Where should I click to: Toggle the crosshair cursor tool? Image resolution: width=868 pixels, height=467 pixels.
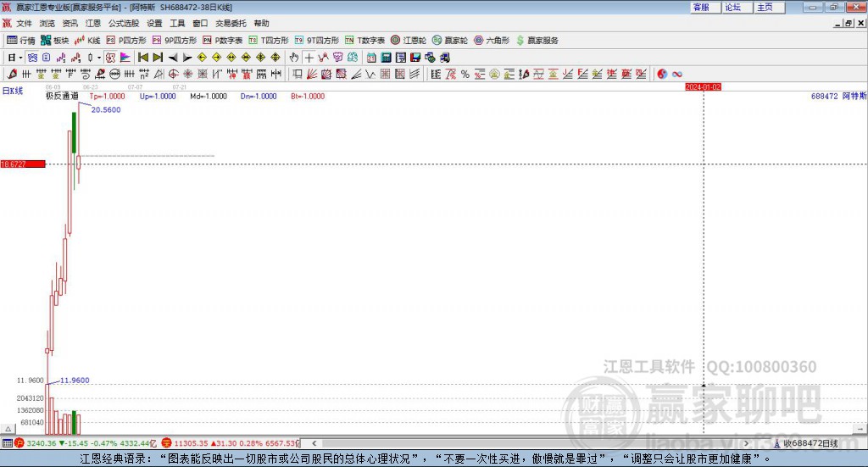309,58
